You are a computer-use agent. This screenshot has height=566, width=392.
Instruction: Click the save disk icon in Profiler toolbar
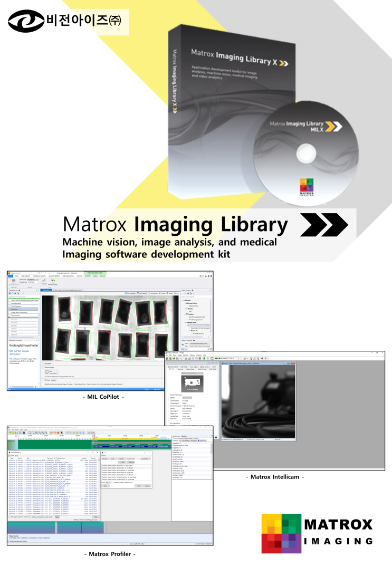pyautogui.click(x=16, y=433)
